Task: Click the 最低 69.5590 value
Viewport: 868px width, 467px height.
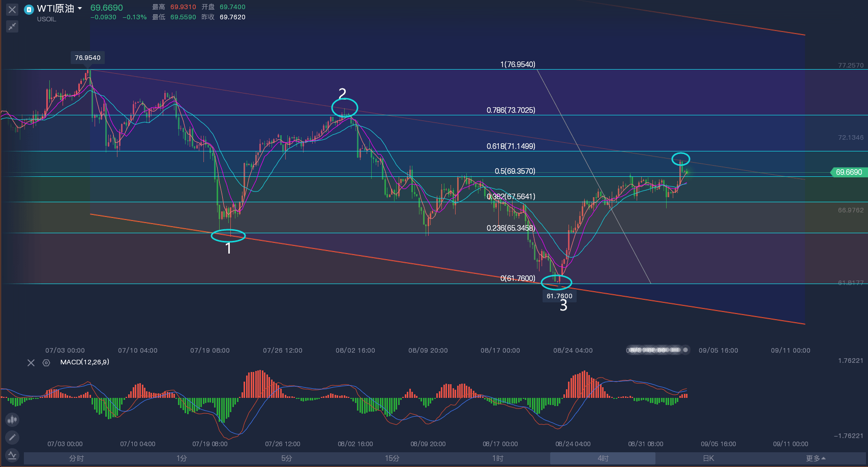Action: click(x=183, y=17)
